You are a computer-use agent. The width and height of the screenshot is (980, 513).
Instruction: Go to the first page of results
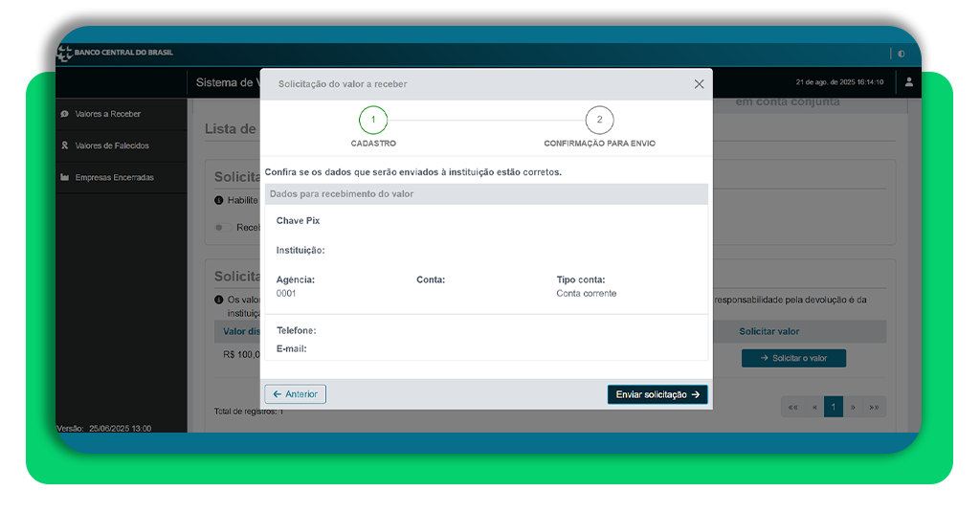[x=792, y=407]
